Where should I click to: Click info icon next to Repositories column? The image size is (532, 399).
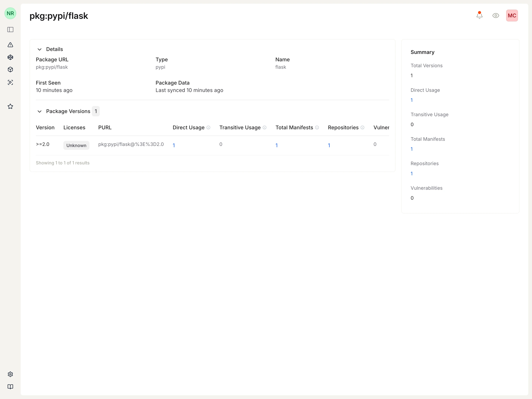[x=362, y=127]
